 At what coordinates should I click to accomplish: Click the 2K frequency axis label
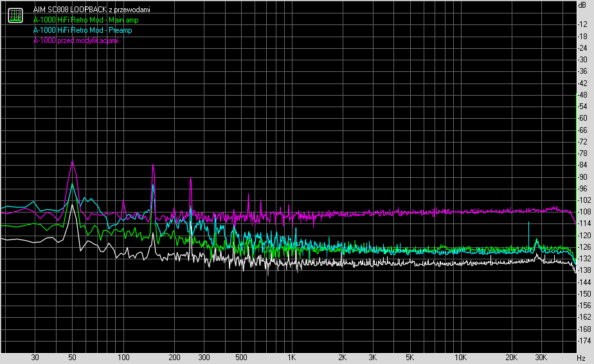pyautogui.click(x=342, y=357)
